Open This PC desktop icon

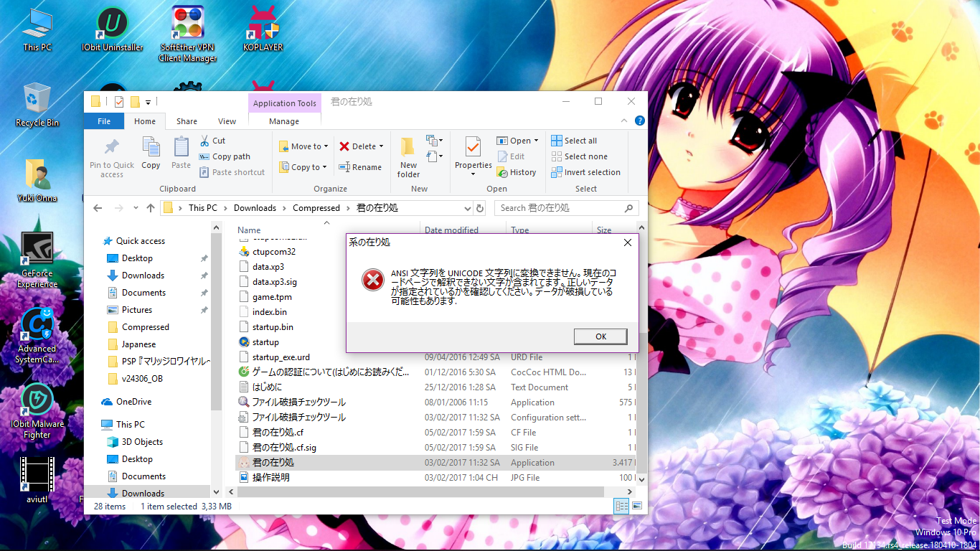point(37,30)
